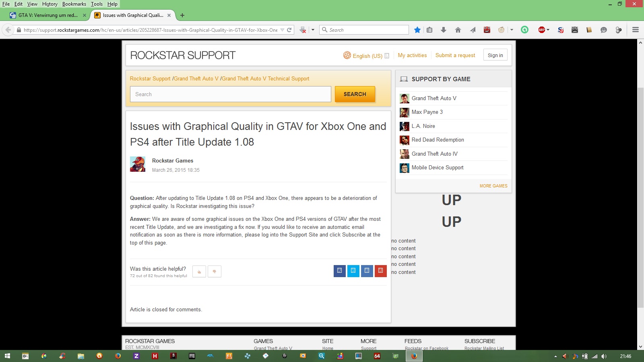
Task: Open the Bookmarks menu
Action: [74, 4]
